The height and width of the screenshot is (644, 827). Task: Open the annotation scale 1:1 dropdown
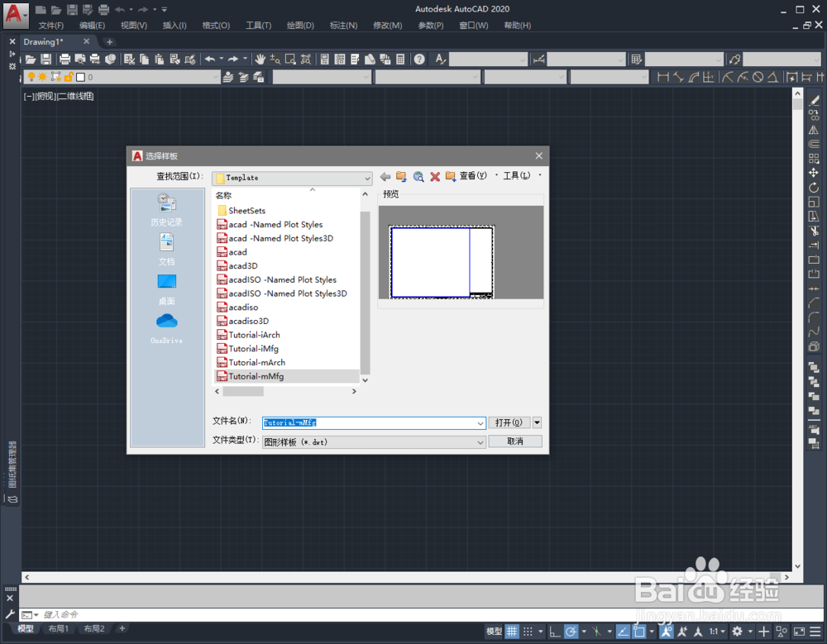(x=716, y=632)
